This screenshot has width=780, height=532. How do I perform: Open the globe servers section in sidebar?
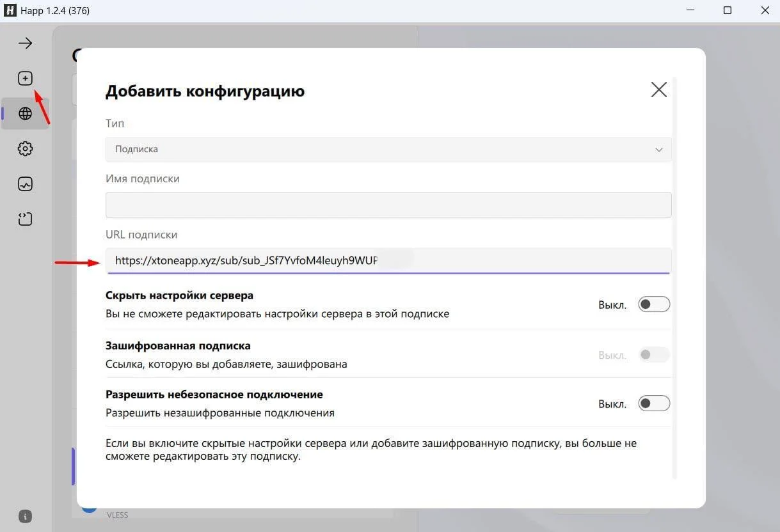[x=25, y=114]
